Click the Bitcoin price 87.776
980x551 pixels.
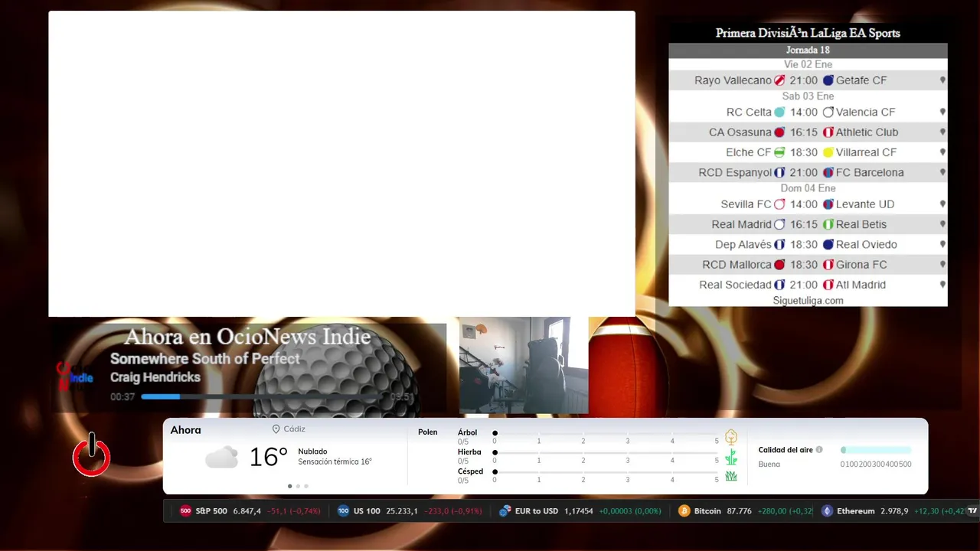click(x=739, y=511)
